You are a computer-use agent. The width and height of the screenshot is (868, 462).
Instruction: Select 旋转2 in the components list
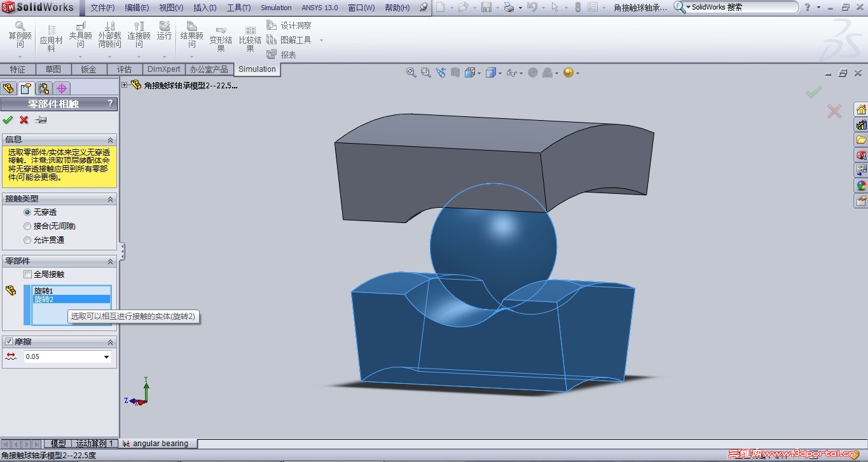click(72, 299)
